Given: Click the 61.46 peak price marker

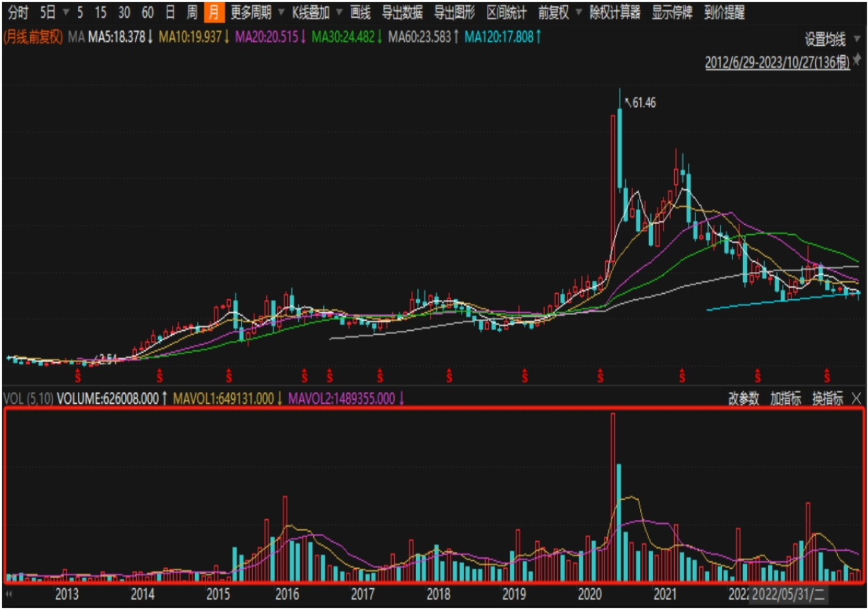Looking at the screenshot, I should tap(644, 102).
